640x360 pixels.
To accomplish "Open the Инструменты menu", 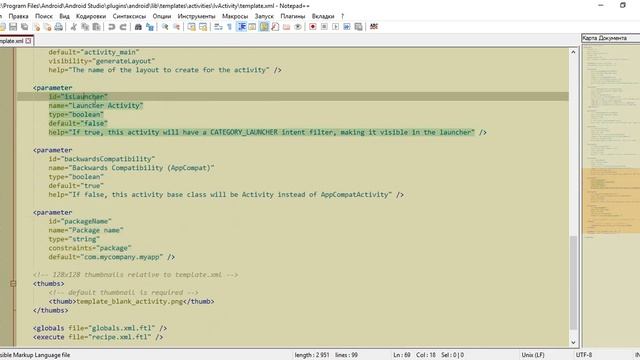I will [196, 16].
